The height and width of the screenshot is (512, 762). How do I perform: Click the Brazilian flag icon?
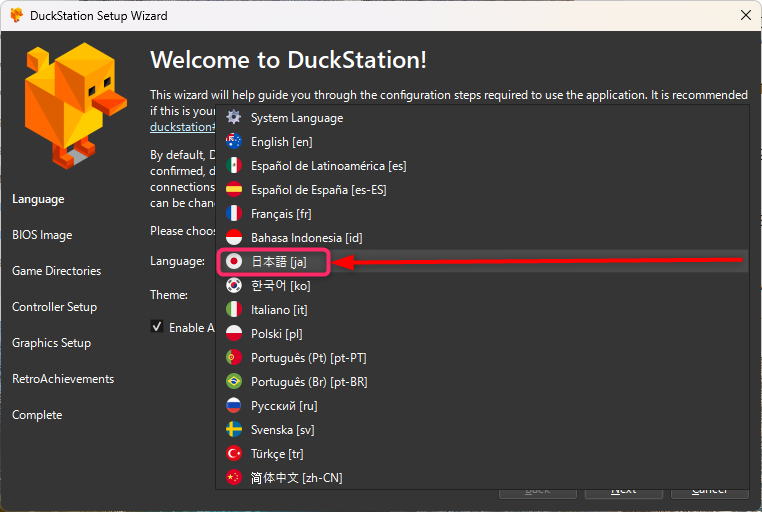coord(234,382)
